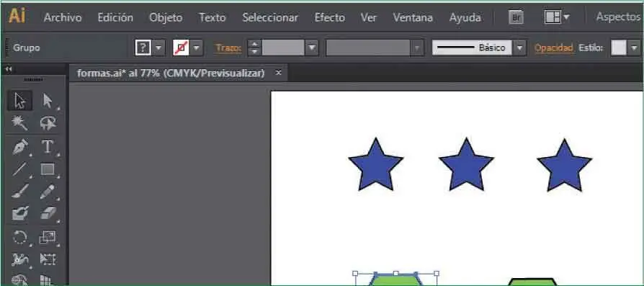Open the variable width profile dropdown
The image size is (644, 286).
point(417,48)
